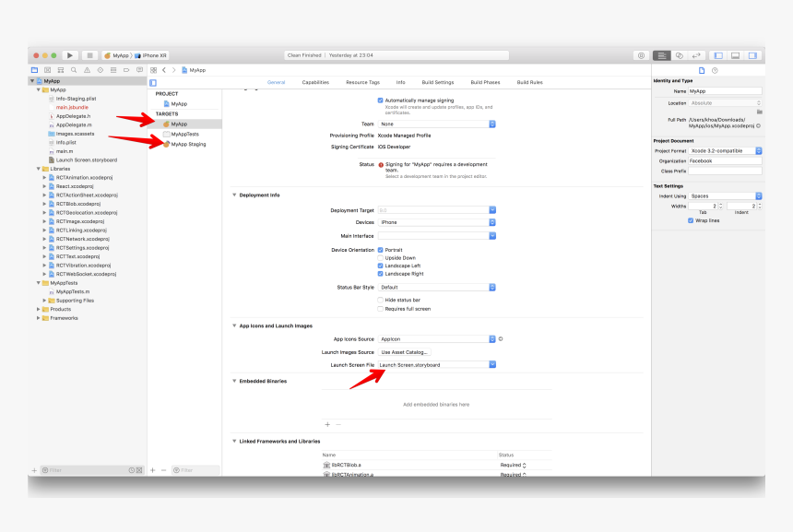Enable the Upside Down orientation
Viewport: 793px width, 532px height.
point(380,258)
